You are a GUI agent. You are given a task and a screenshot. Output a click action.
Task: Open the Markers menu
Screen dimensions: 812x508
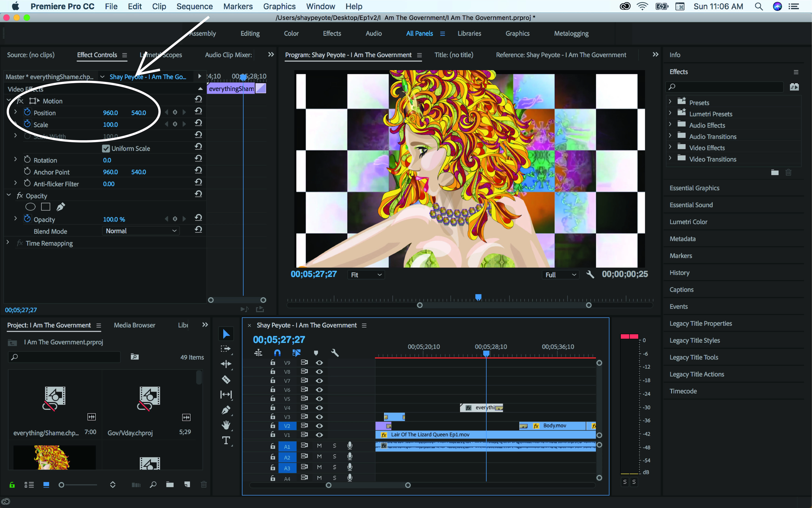tap(238, 6)
